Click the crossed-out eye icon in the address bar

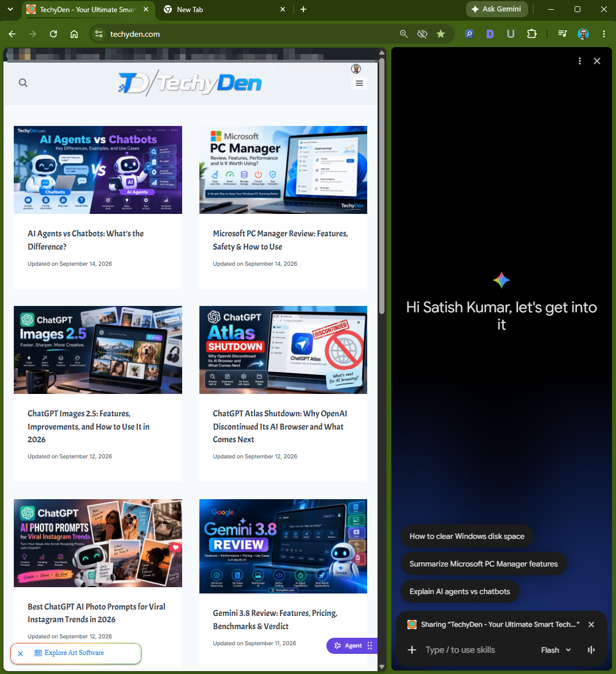point(422,34)
